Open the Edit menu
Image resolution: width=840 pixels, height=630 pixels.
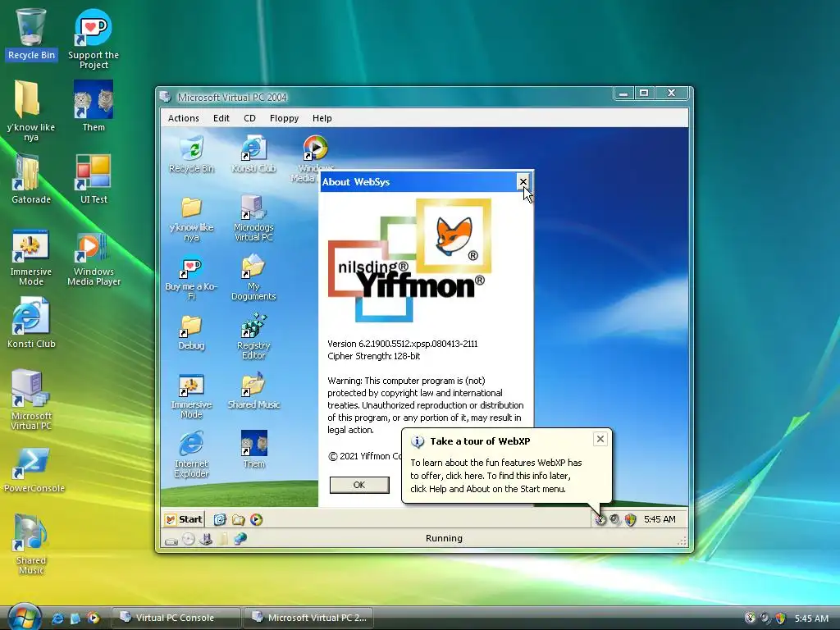pos(221,118)
